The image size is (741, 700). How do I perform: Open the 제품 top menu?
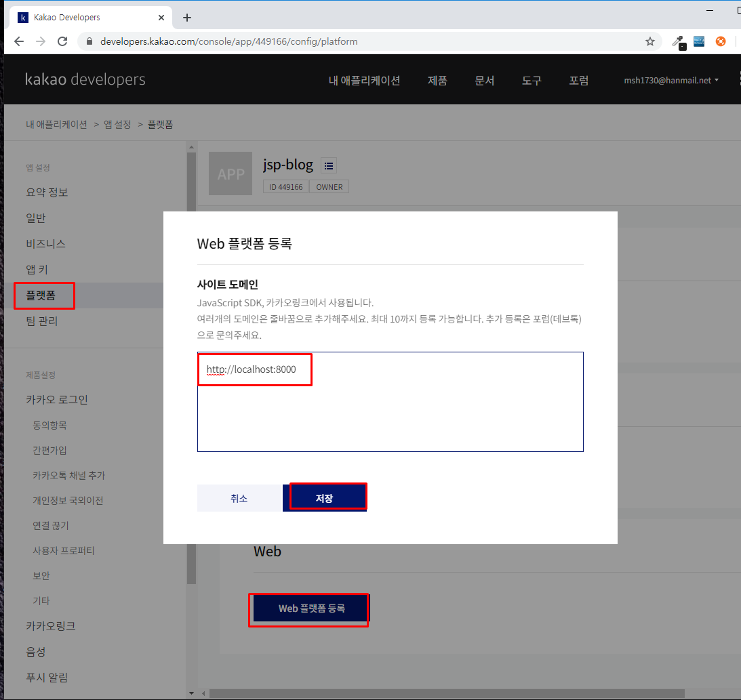tap(437, 80)
